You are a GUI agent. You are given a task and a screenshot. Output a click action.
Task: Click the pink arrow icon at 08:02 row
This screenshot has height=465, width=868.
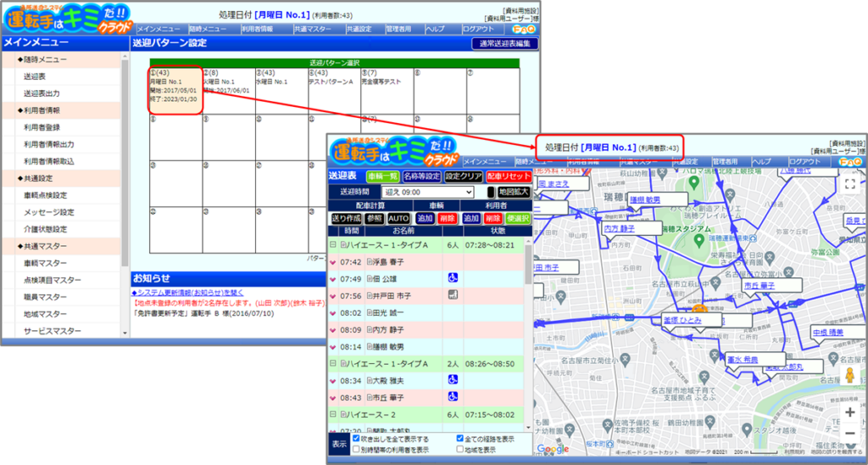coord(332,313)
